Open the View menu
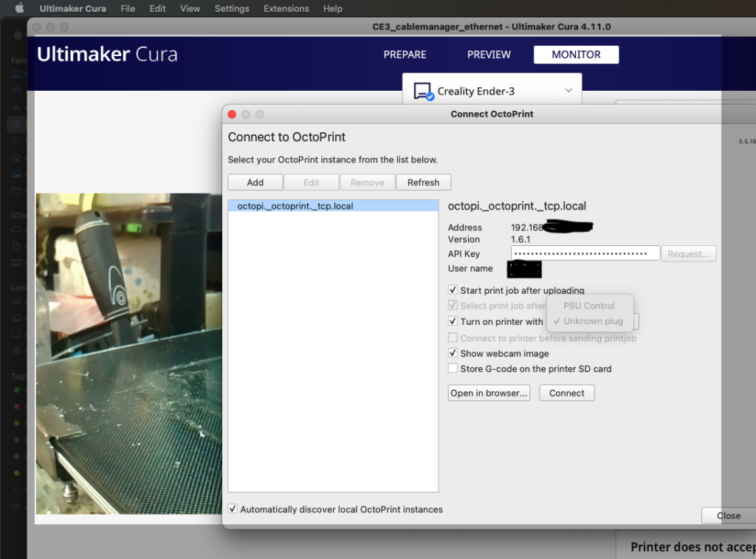756x559 pixels. click(190, 9)
